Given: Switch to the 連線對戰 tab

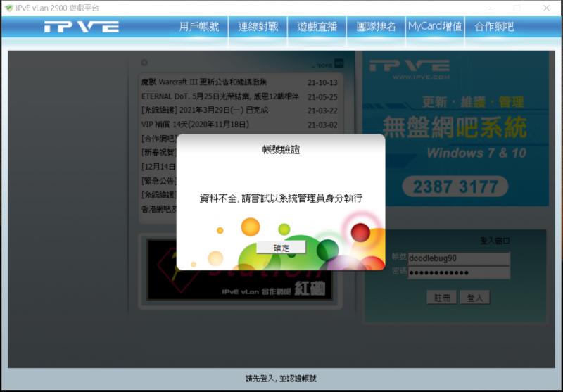Looking at the screenshot, I should pyautogui.click(x=258, y=27).
